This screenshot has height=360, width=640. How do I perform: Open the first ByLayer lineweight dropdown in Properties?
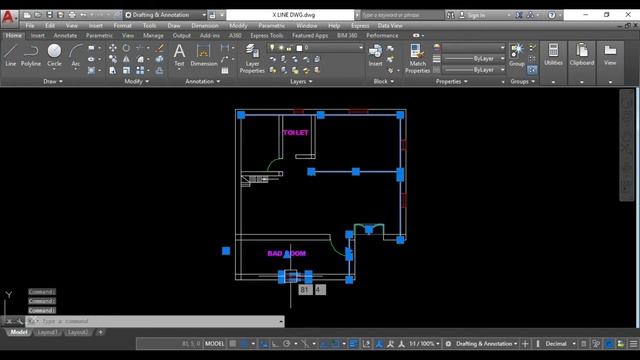pyautogui.click(x=474, y=59)
